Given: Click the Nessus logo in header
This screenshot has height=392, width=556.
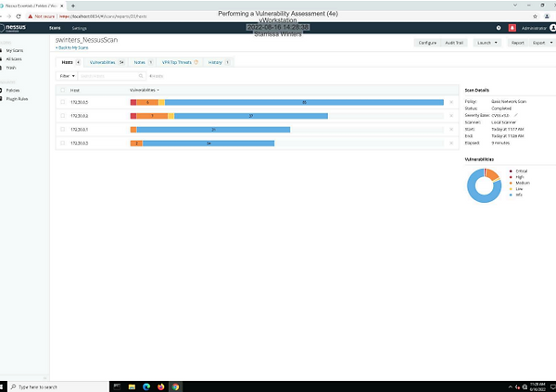Looking at the screenshot, I should pos(13,28).
